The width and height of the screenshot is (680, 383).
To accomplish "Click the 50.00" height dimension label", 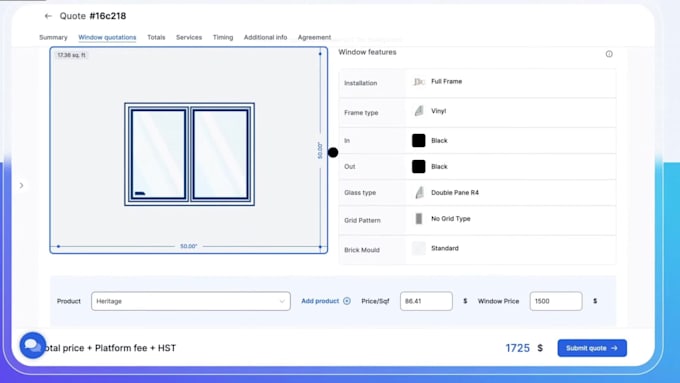I will click(320, 151).
